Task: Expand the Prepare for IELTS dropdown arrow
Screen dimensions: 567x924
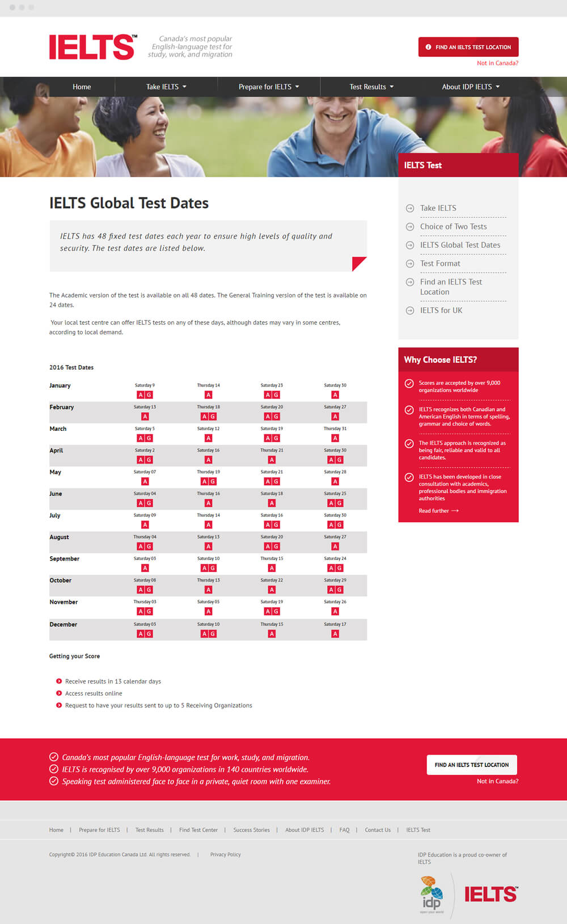Action: pos(297,87)
